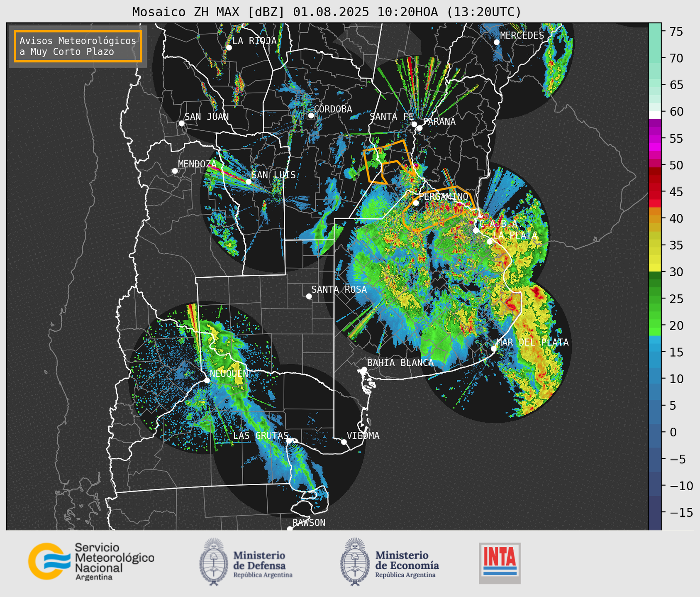The image size is (700, 597).
Task: Select the SANTA FE city label
Action: pos(392,117)
